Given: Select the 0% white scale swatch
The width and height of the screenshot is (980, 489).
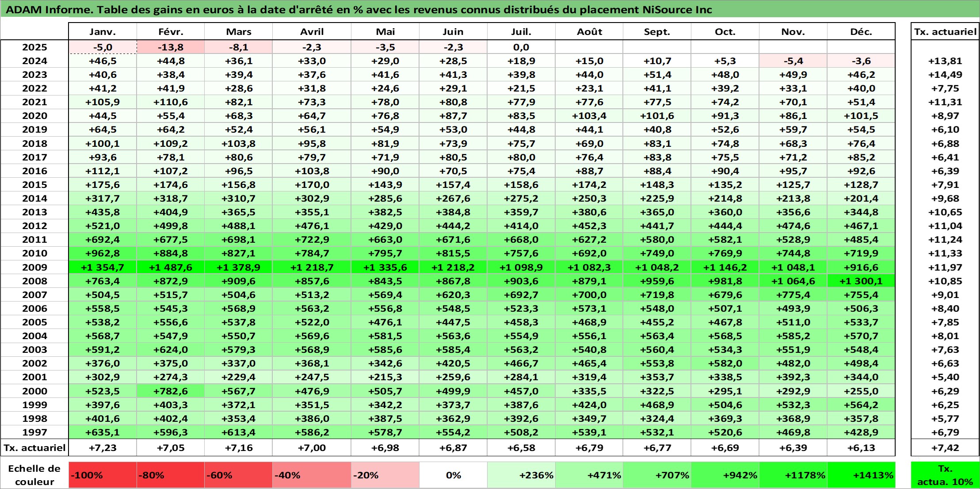Looking at the screenshot, I should pyautogui.click(x=453, y=475).
